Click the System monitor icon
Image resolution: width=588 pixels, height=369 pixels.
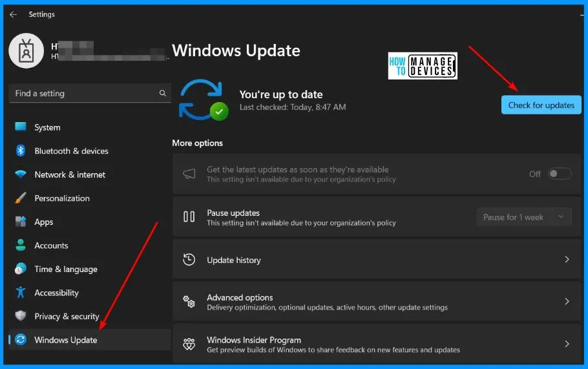point(21,127)
